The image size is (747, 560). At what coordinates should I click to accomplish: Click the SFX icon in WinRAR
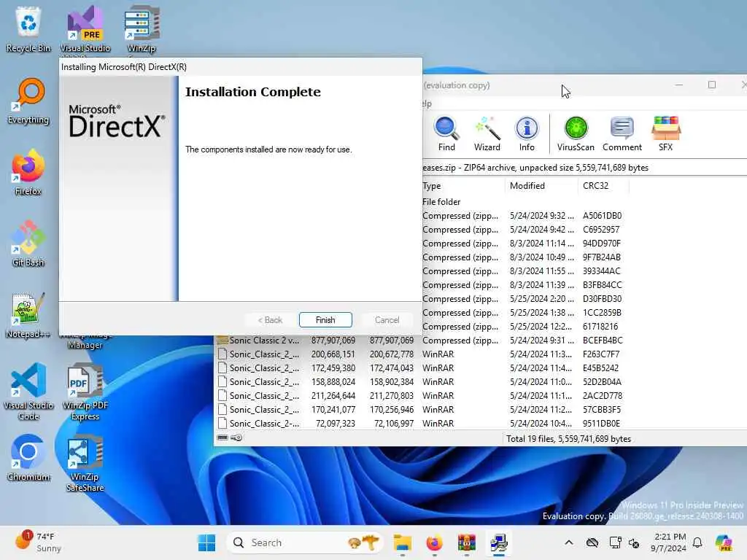coord(665,134)
